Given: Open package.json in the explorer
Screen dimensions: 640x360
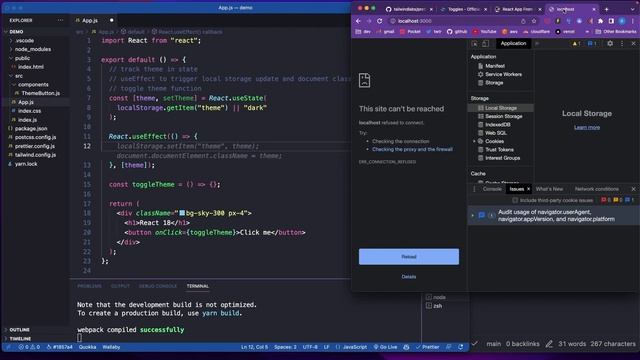Looking at the screenshot, I should pos(31,128).
